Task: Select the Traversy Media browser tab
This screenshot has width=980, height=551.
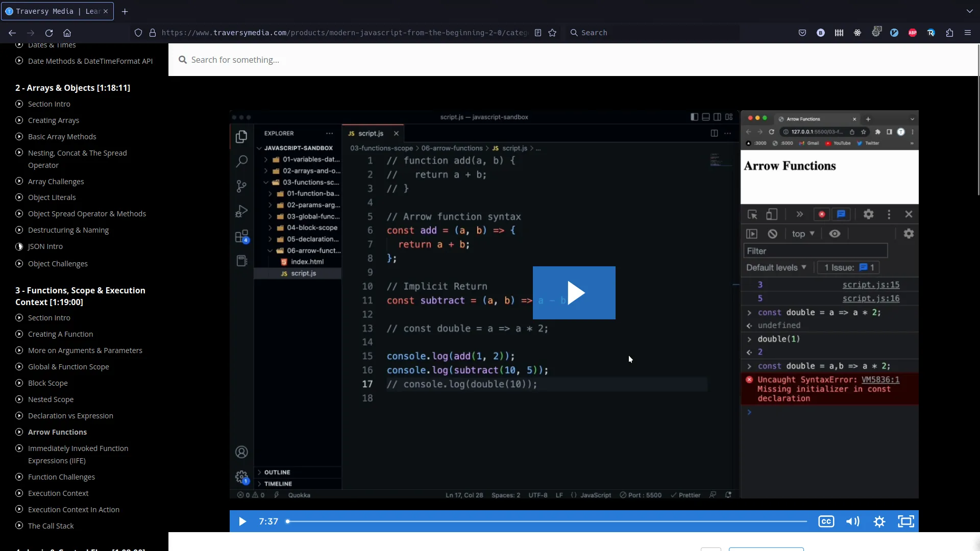Action: click(x=51, y=11)
